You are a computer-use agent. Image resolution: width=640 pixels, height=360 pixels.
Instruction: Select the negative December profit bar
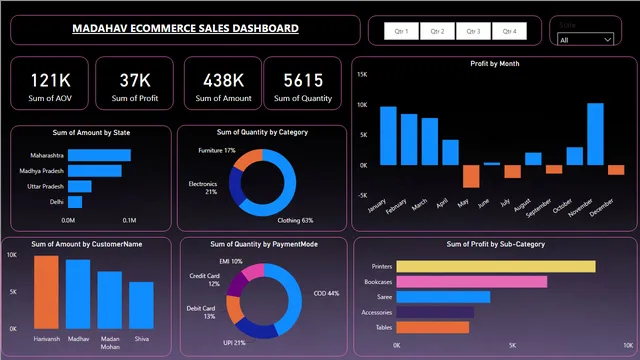616,170
